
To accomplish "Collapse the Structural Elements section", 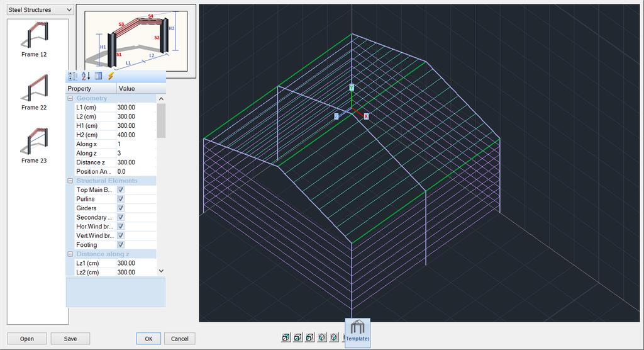I will pyautogui.click(x=70, y=181).
